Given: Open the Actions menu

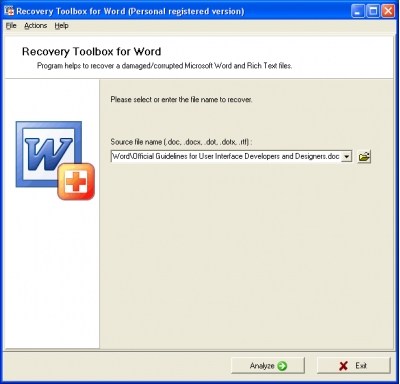Looking at the screenshot, I should [x=35, y=26].
